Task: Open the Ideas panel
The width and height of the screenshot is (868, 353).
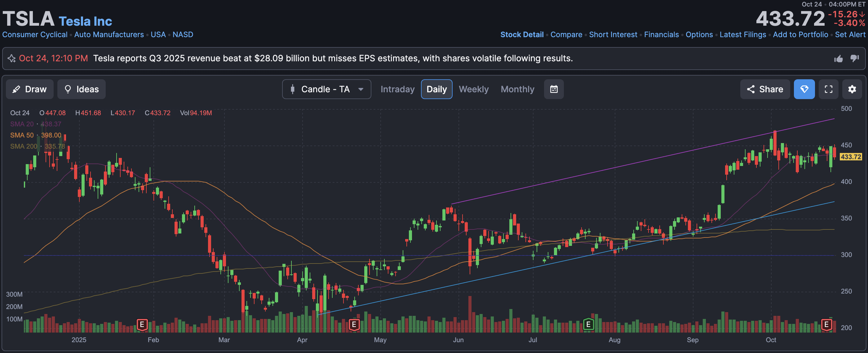Action: (x=81, y=89)
